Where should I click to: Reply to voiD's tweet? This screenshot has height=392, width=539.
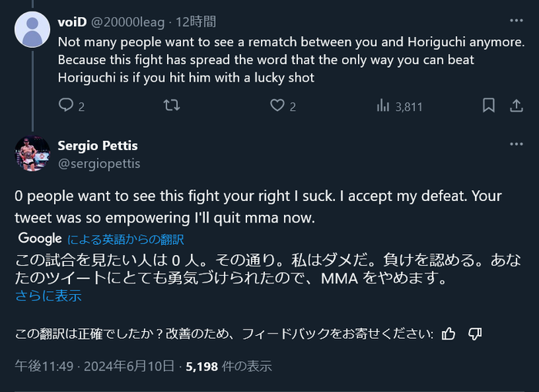[x=66, y=106]
